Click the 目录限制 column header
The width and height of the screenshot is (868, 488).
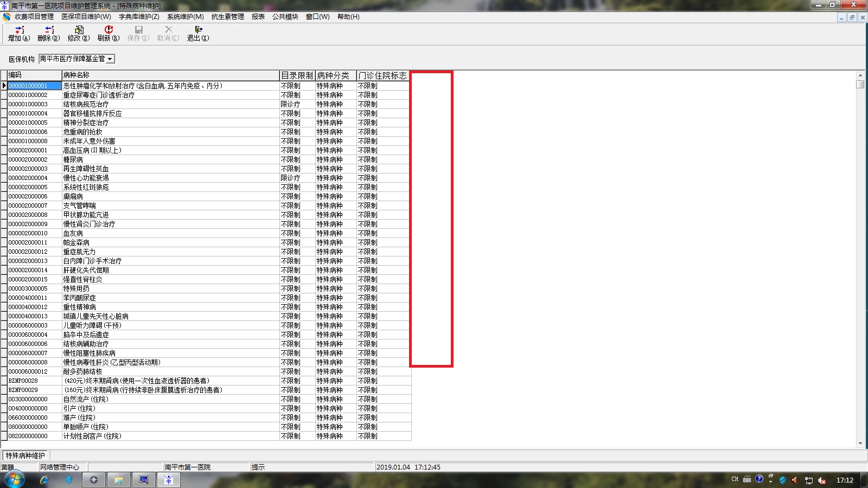297,75
